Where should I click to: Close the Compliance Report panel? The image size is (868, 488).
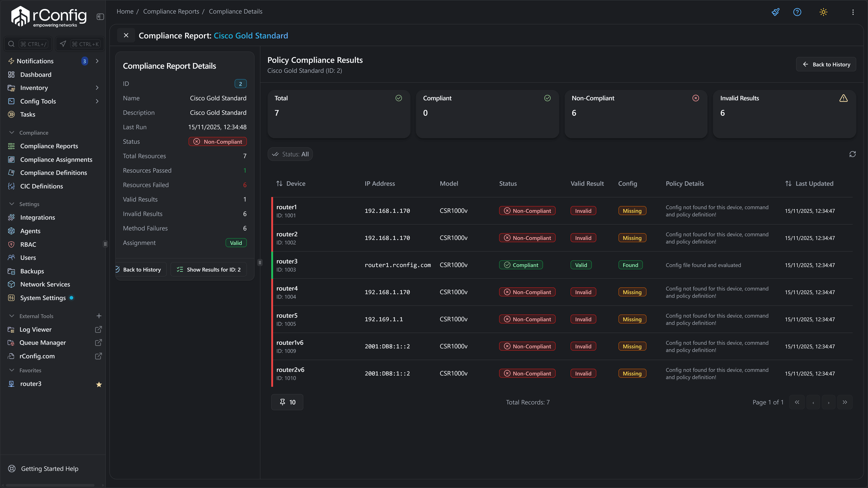126,35
